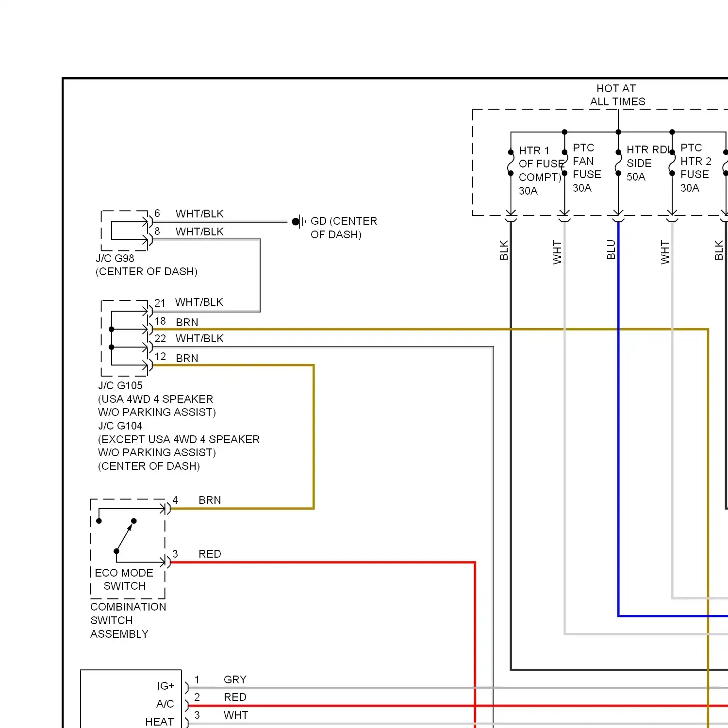This screenshot has height=728, width=728.
Task: Select the pin 3 WHT wire label near HEAT
Action: pyautogui.click(x=236, y=715)
